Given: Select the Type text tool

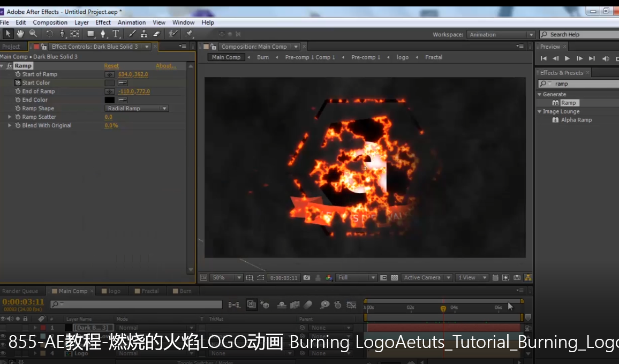Looking at the screenshot, I should 116,34.
